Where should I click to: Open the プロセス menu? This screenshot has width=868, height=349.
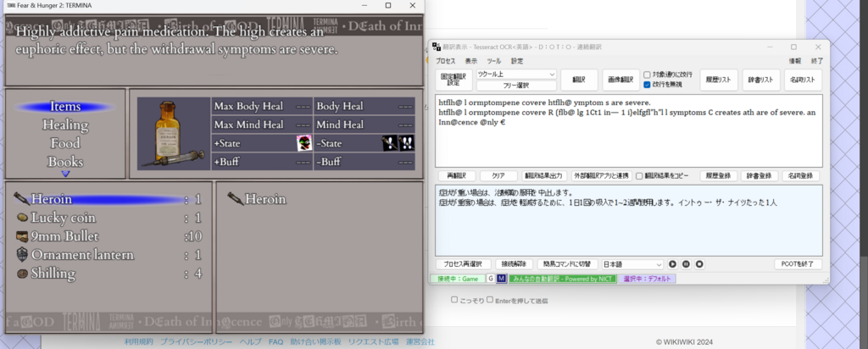pos(445,61)
